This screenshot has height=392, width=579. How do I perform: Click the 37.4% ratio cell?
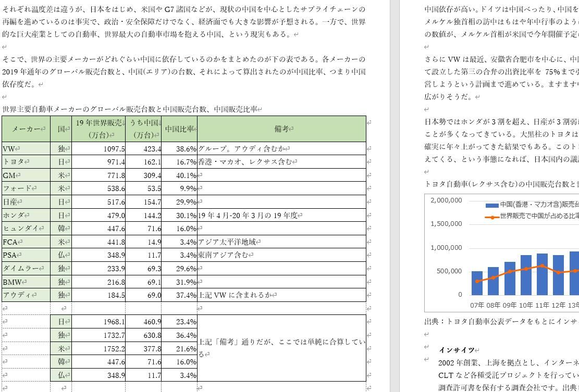(x=179, y=295)
